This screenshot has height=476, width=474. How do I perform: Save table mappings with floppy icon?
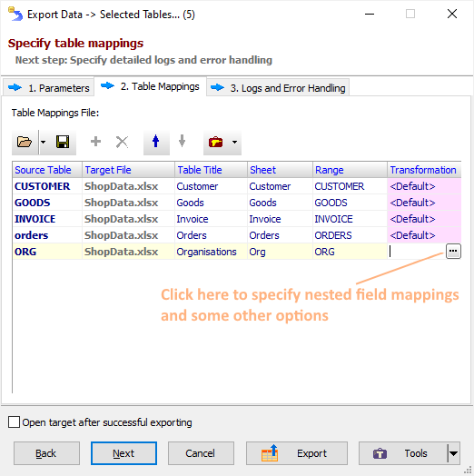tap(63, 142)
